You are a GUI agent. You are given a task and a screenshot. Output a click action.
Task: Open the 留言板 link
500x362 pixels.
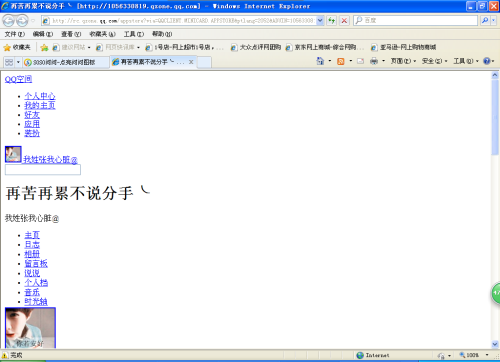coord(36,264)
